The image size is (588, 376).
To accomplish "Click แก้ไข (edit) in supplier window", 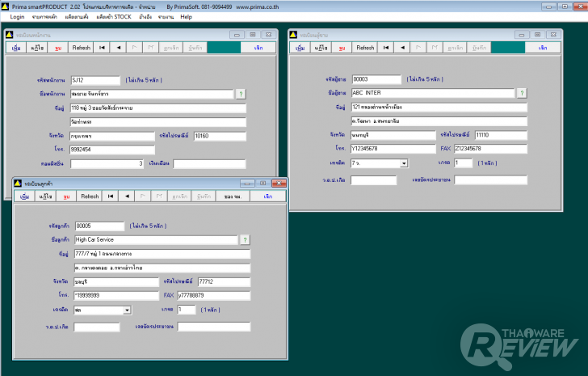I will (x=321, y=48).
